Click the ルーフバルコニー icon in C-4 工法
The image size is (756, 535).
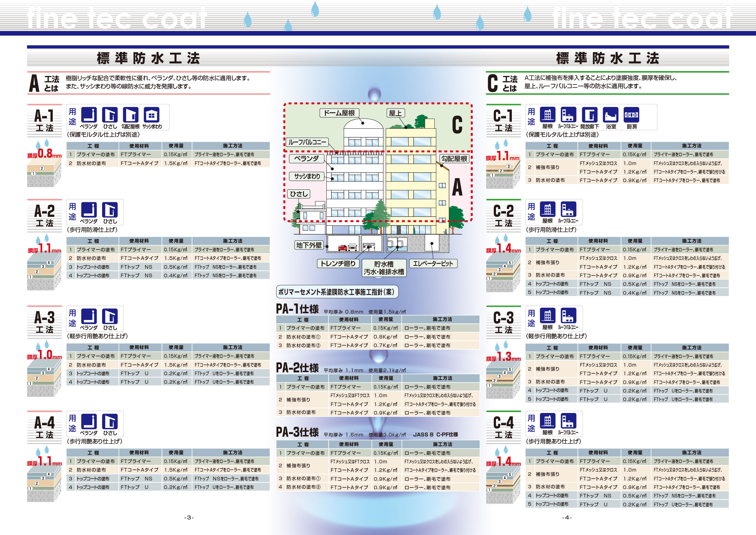click(x=568, y=421)
